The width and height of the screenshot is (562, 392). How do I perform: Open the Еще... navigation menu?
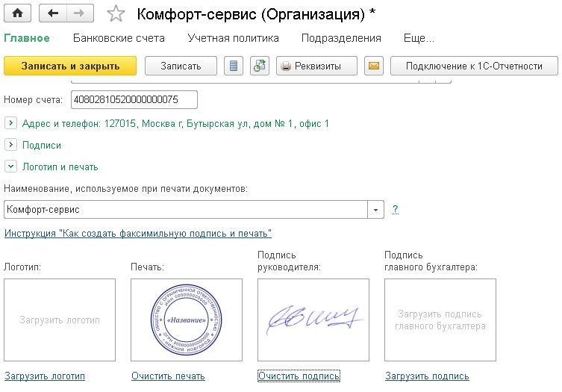[419, 38]
